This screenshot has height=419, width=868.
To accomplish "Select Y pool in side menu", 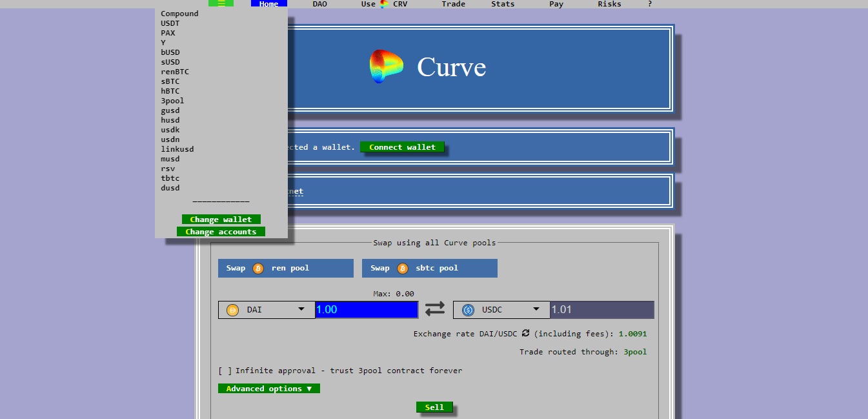I will coord(163,43).
